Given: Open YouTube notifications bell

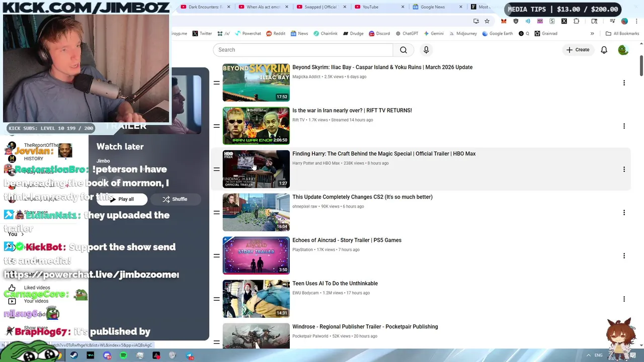Looking at the screenshot, I should tap(604, 50).
